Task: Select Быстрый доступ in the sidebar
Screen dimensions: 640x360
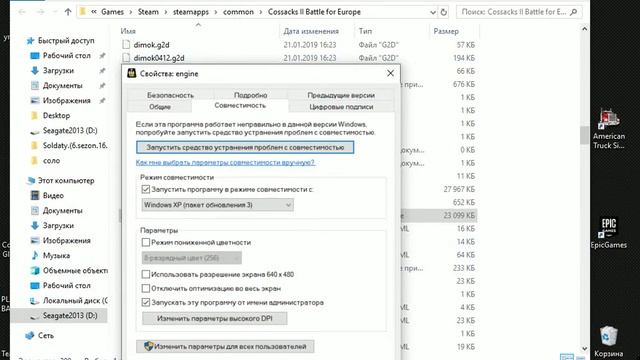Action: click(x=66, y=40)
